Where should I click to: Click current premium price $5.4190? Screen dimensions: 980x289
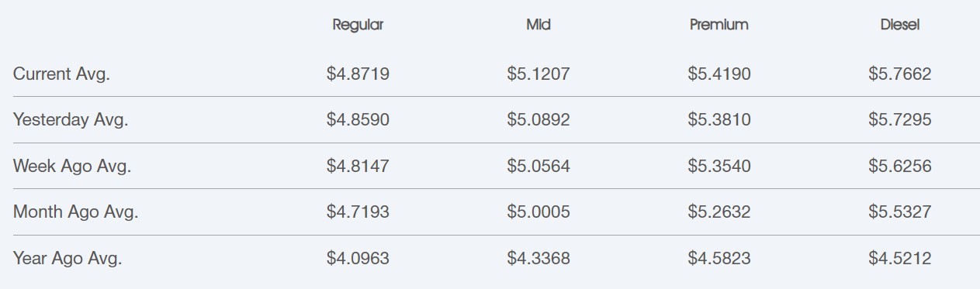click(719, 74)
